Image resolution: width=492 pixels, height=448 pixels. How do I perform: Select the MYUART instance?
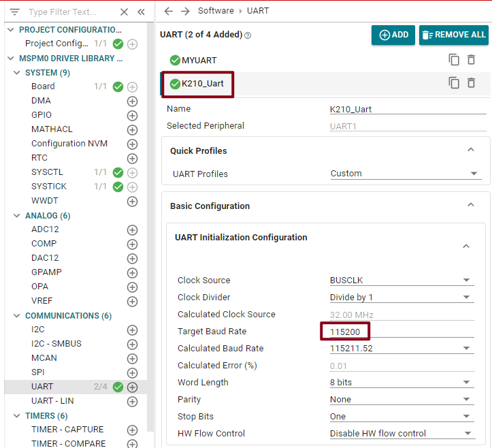point(199,61)
